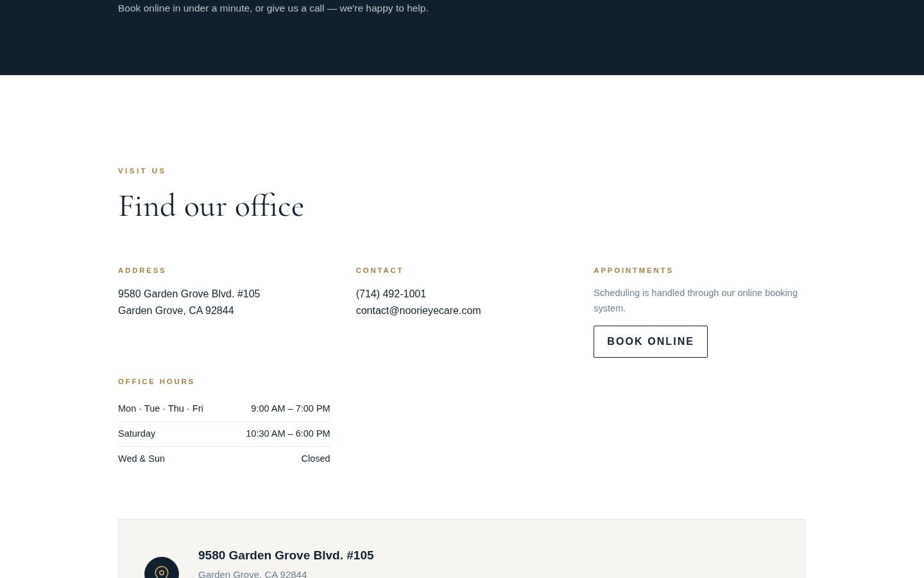Click the Garden Grove, CA 92844 text under Address
Screen dimensions: 924x578
pyautogui.click(x=176, y=310)
